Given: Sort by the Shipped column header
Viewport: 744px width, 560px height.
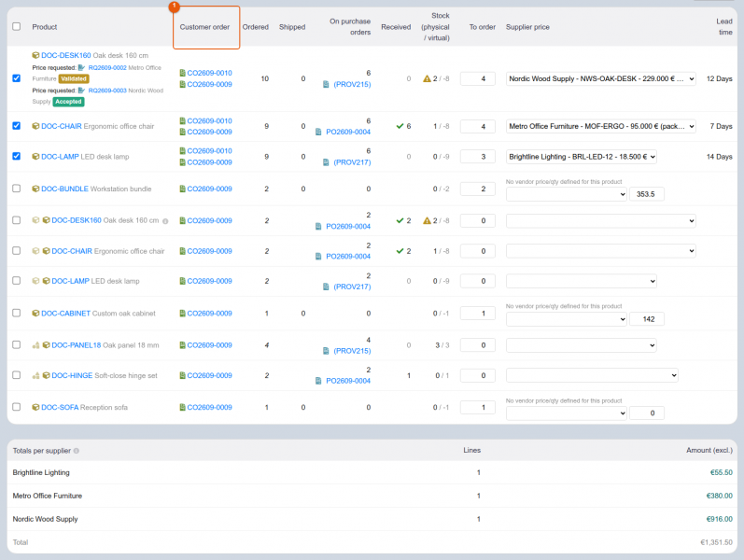Looking at the screenshot, I should [x=292, y=27].
